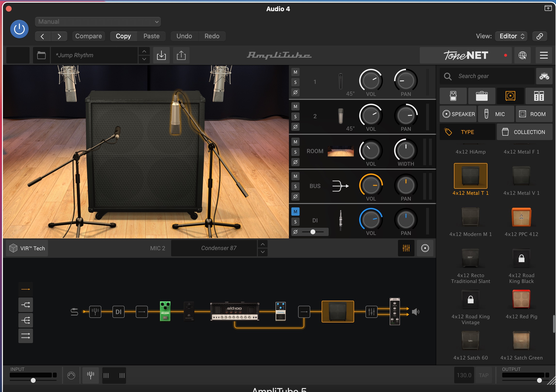Image resolution: width=556 pixels, height=392 pixels.
Task: Select the COLLECTION filter tab
Action: pyautogui.click(x=525, y=132)
